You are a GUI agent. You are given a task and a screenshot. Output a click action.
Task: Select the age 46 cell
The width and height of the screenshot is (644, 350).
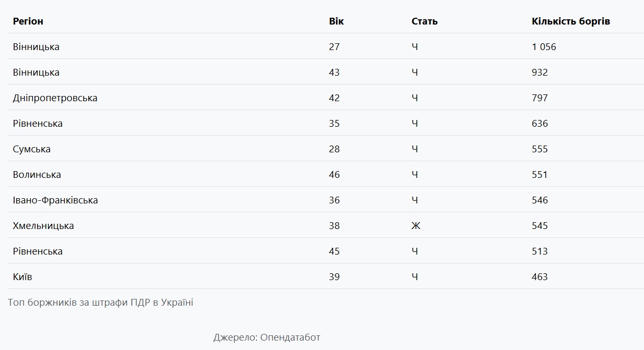[334, 175]
